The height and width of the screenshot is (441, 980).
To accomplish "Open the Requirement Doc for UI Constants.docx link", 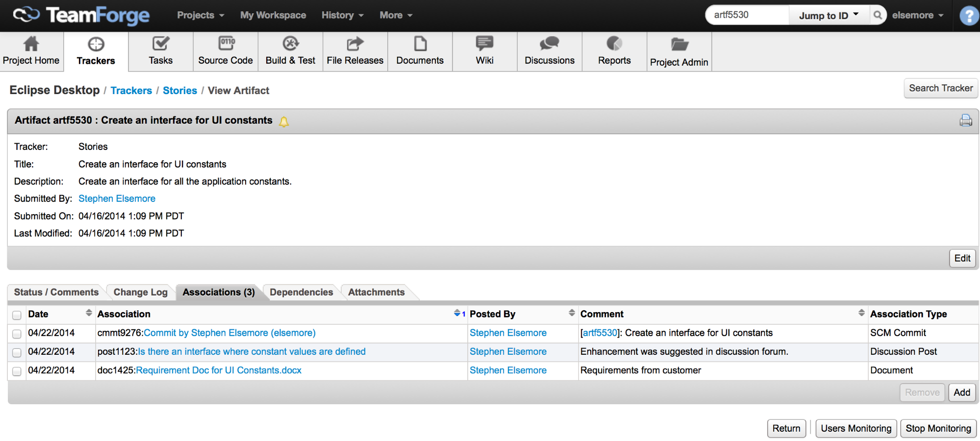I will [219, 370].
